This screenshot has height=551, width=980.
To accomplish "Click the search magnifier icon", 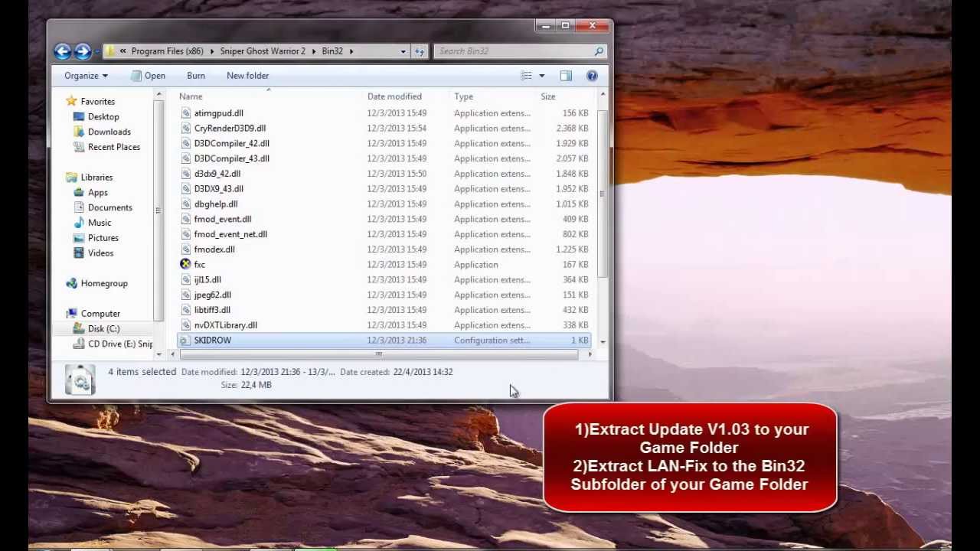I will pos(599,51).
